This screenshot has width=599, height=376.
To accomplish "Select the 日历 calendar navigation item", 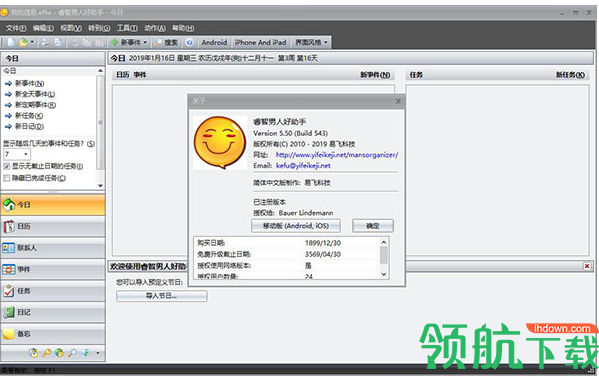I will click(53, 227).
